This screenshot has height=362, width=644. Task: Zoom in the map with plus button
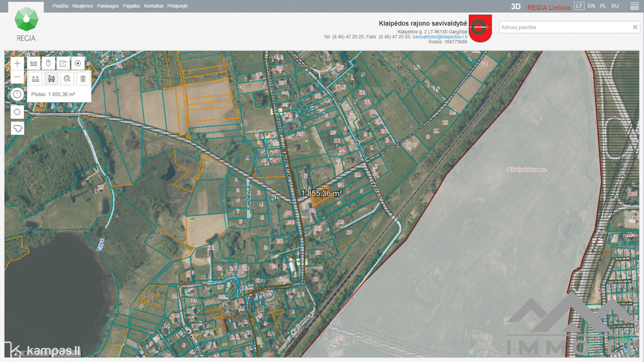coord(17,63)
